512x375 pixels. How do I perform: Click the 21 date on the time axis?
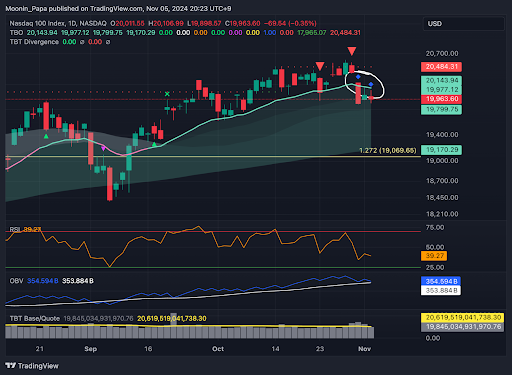point(40,349)
